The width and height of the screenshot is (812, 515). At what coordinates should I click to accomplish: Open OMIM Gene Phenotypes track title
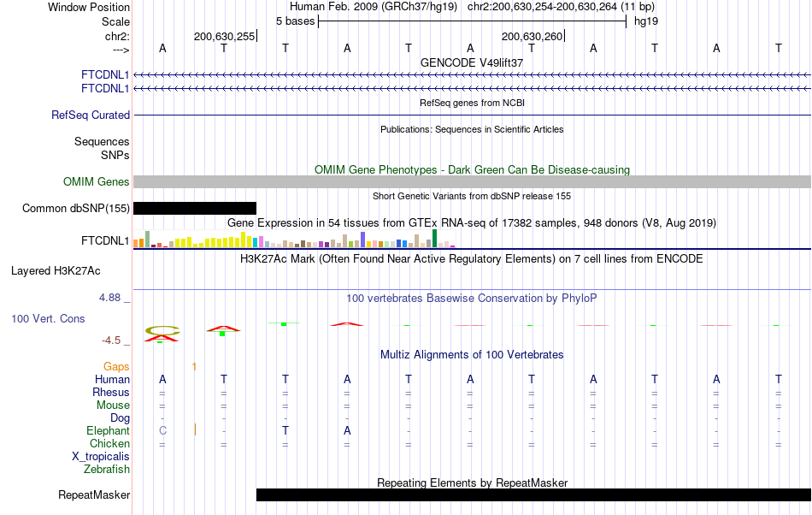point(472,170)
